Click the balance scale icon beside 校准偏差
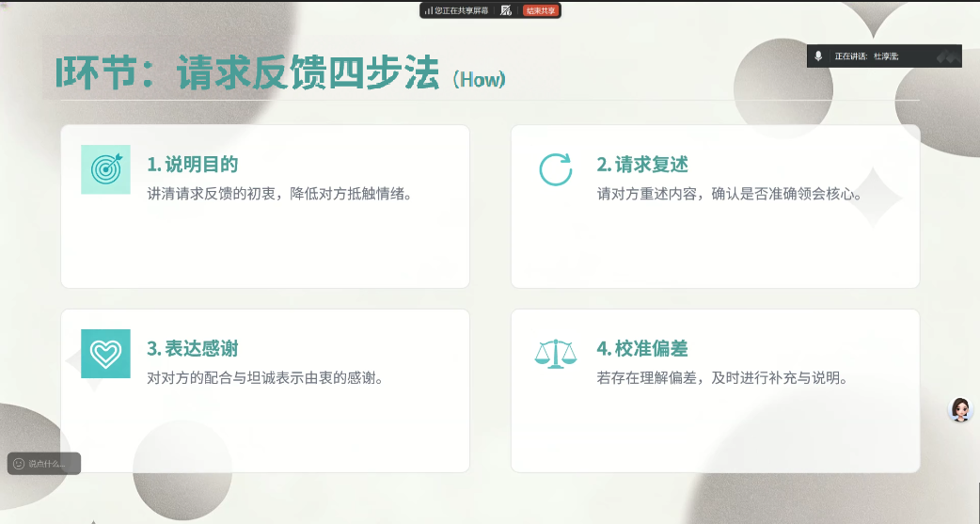 [x=555, y=354]
